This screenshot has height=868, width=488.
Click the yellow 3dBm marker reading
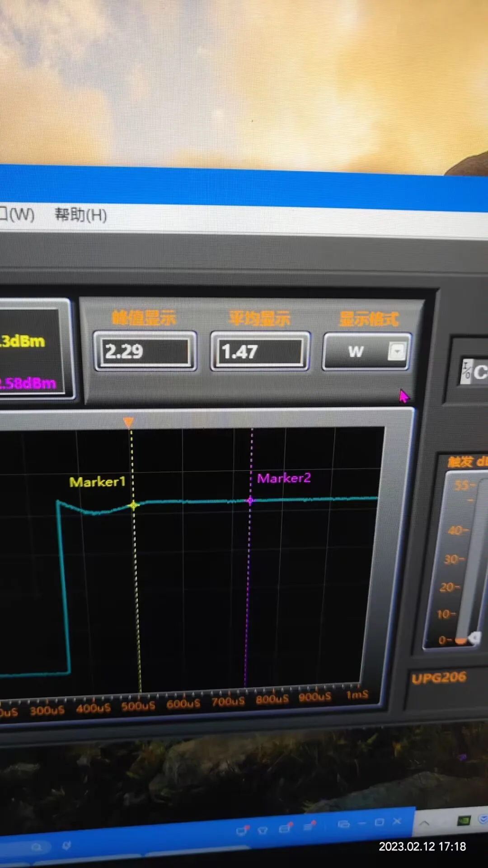point(23,341)
